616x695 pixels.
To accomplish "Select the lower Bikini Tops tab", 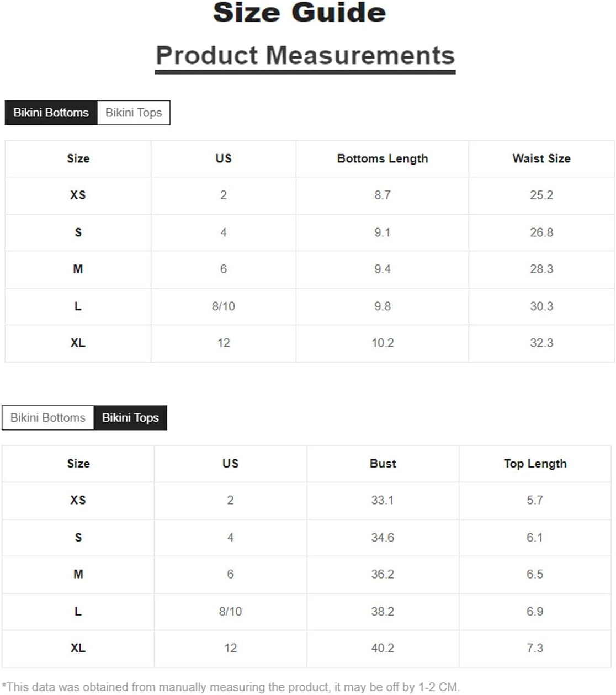I will [x=130, y=418].
